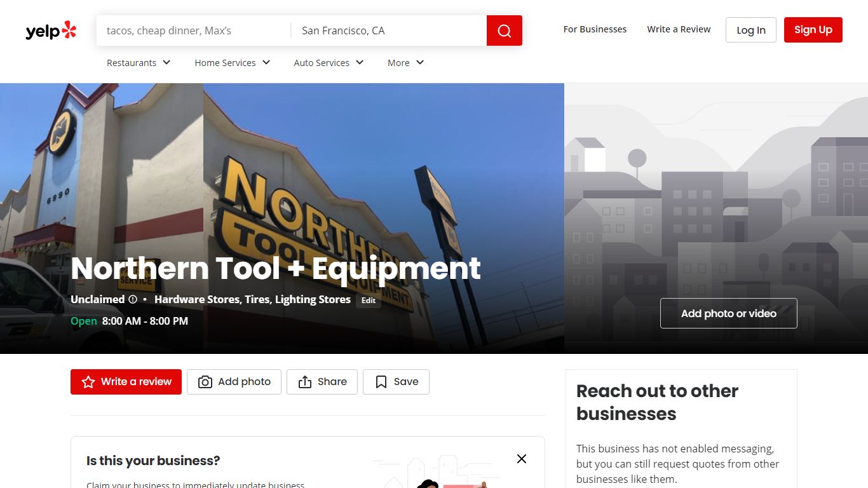Expand the Restaurants dropdown
868x488 pixels.
(x=139, y=63)
